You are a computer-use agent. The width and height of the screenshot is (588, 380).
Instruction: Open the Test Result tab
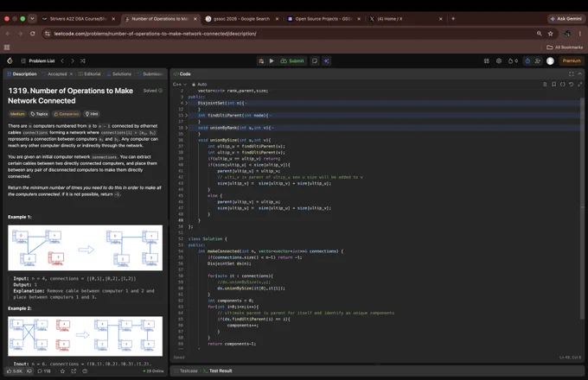(218, 370)
